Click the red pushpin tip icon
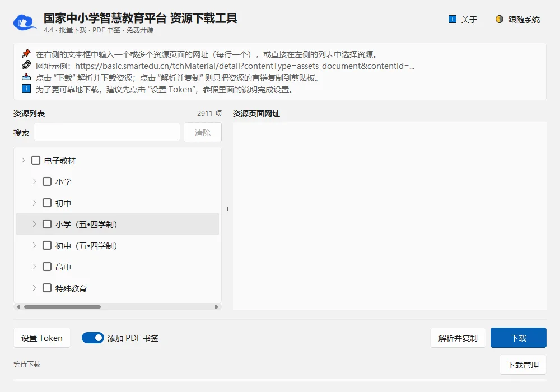Screen dimensions: 560x392 coord(26,54)
